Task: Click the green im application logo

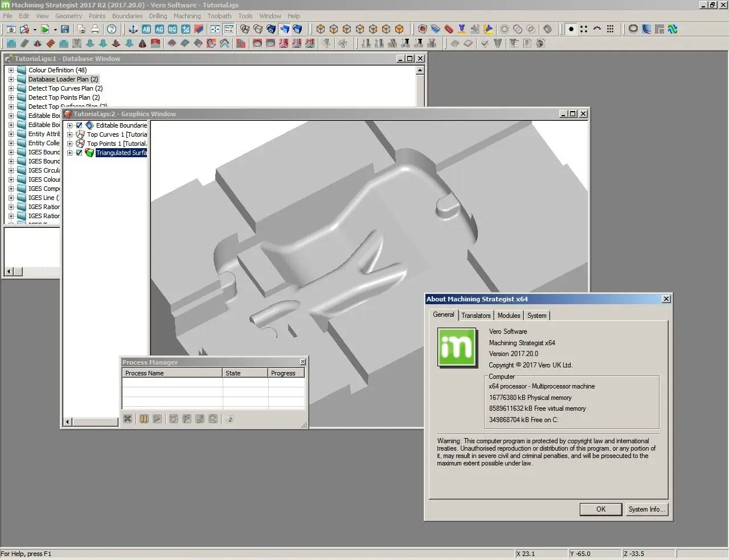Action: (x=457, y=346)
